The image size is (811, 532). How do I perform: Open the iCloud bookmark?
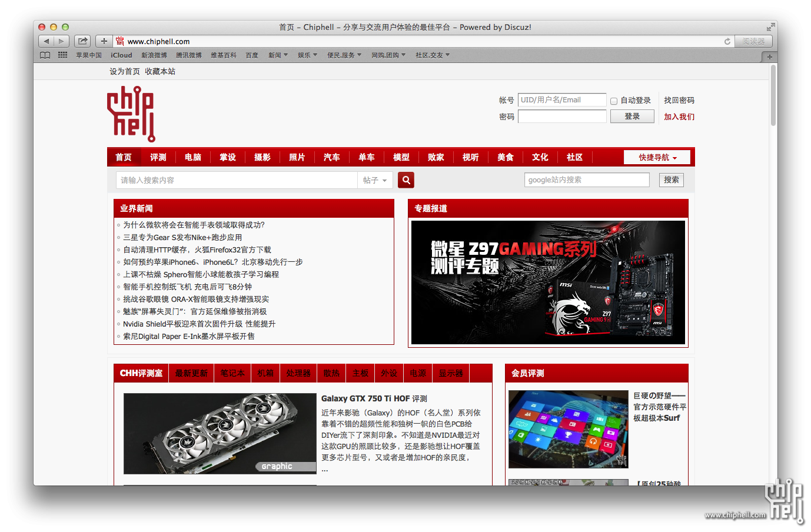point(121,55)
